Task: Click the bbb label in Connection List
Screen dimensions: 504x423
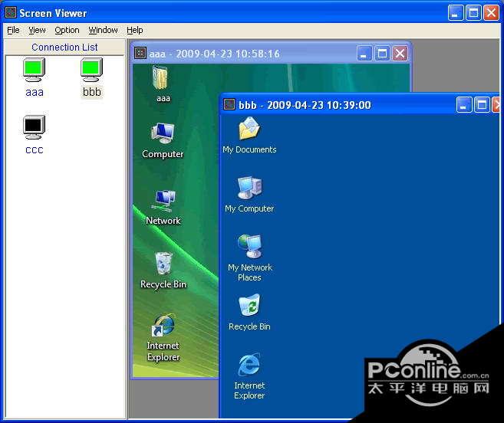Action: point(92,92)
